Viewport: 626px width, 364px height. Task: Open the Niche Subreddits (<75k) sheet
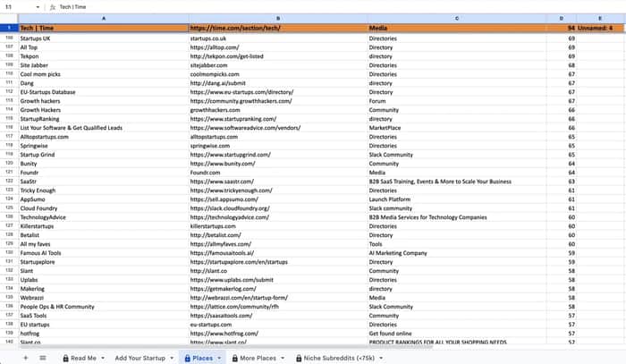point(339,358)
